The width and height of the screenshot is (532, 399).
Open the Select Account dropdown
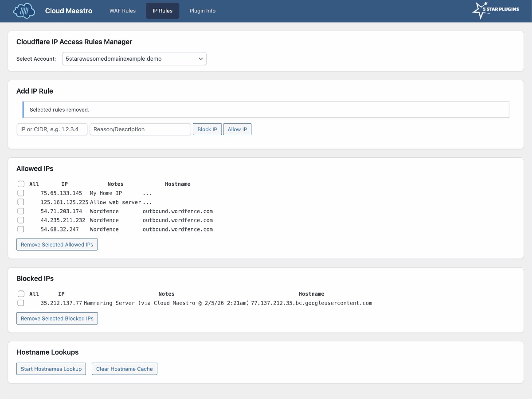(x=134, y=59)
